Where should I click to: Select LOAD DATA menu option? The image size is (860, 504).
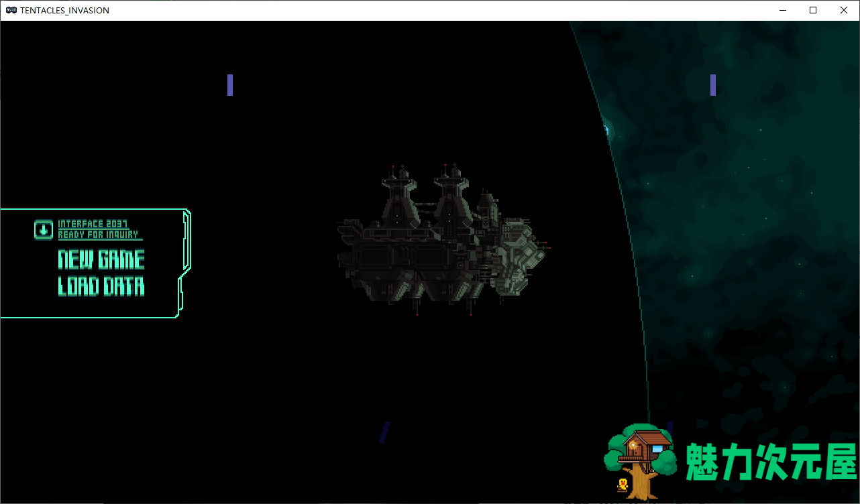101,286
